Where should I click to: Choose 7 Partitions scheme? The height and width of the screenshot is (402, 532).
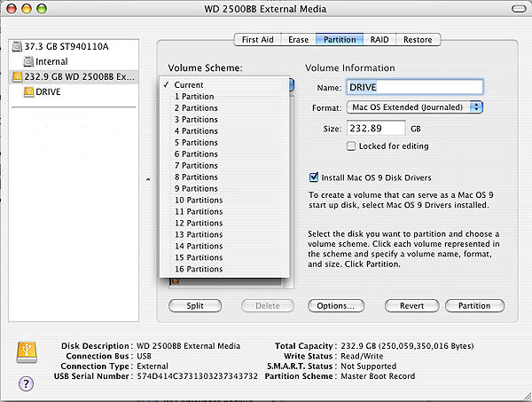click(x=224, y=166)
